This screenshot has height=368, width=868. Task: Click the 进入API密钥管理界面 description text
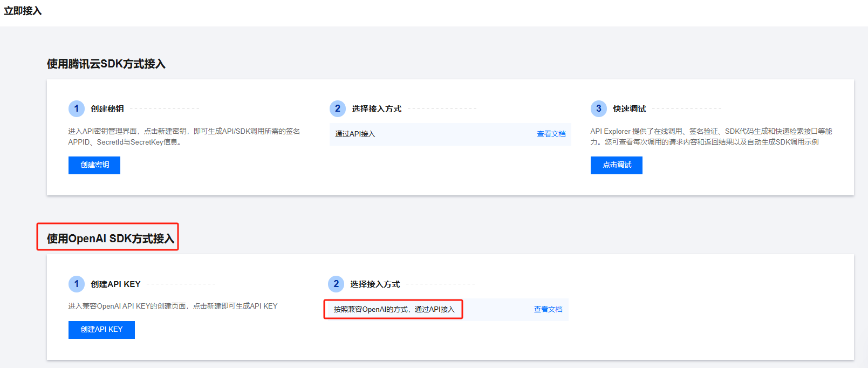point(184,137)
